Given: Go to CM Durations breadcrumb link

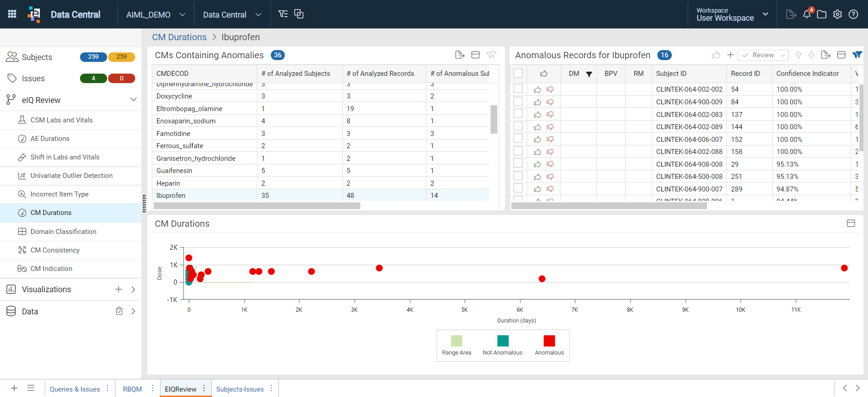Looking at the screenshot, I should [x=179, y=37].
